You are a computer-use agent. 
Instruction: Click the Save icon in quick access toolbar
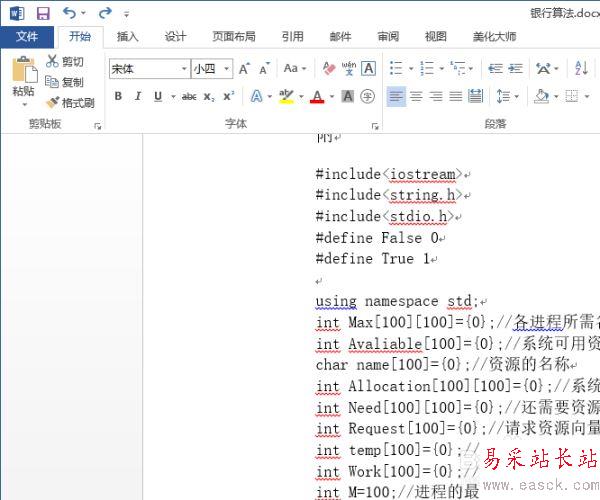click(x=43, y=14)
